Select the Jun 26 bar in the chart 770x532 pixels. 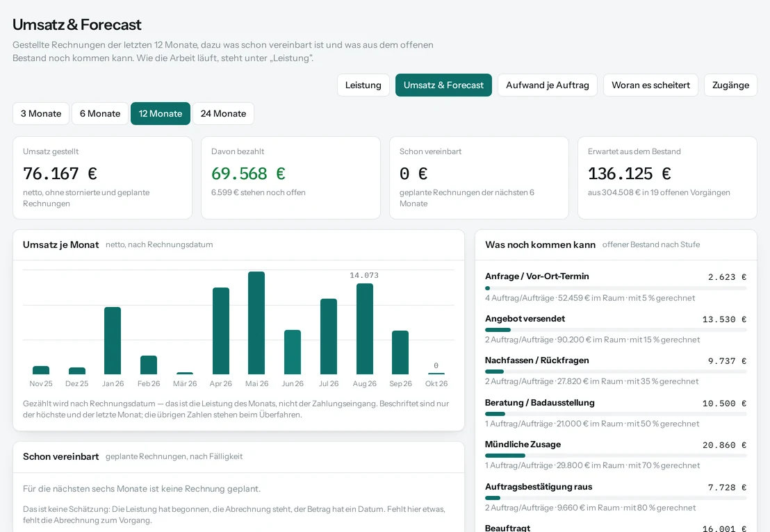(x=293, y=352)
